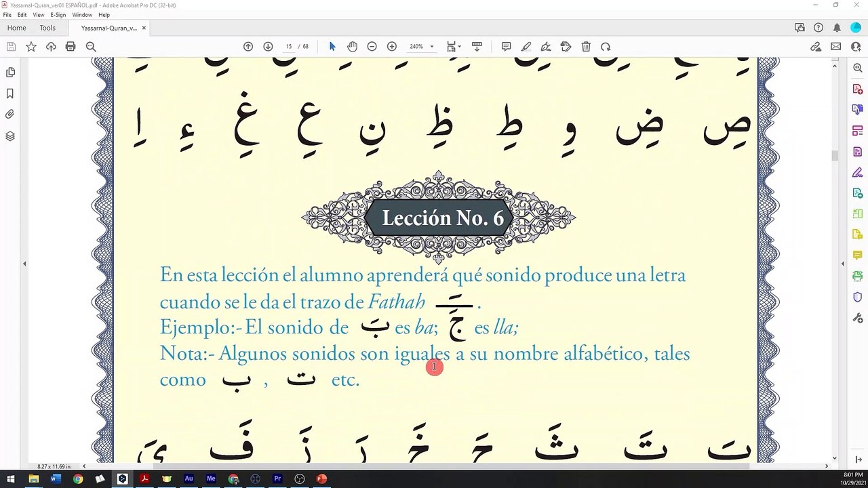Switch to the Tools tab

coord(47,28)
